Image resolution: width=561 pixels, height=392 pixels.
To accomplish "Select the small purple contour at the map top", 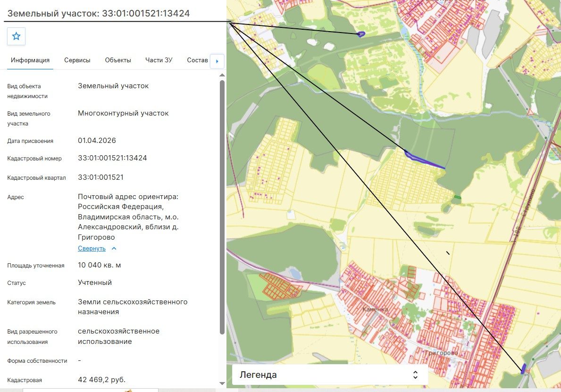I will coord(361,34).
